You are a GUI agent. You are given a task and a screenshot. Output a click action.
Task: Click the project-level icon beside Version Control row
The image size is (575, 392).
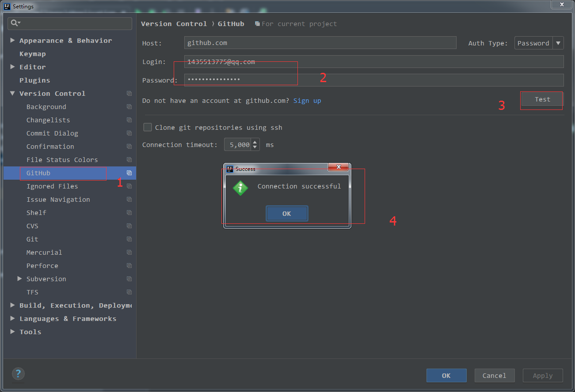pos(129,94)
